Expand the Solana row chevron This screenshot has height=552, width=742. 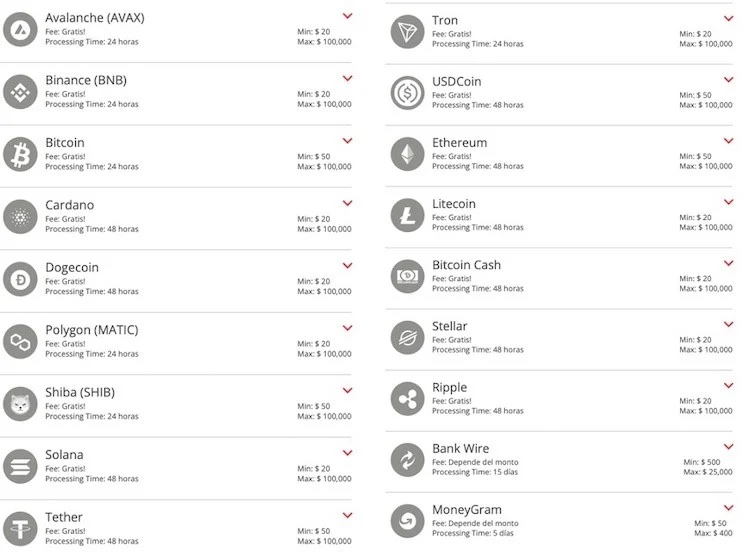click(347, 452)
